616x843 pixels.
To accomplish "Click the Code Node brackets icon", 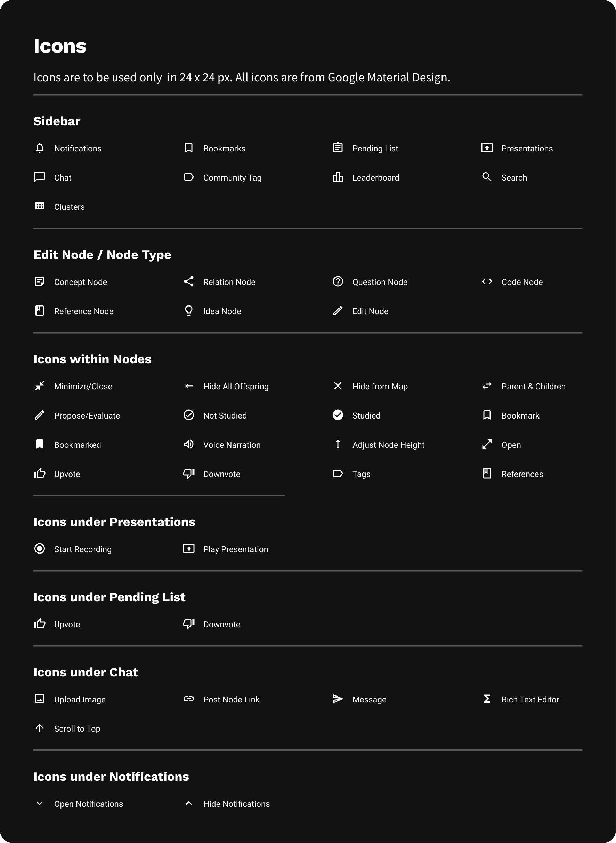I will (x=487, y=281).
